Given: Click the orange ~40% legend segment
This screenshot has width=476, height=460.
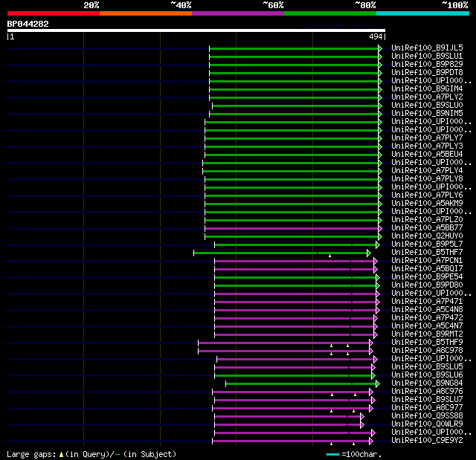Looking at the screenshot, I should tap(146, 13).
